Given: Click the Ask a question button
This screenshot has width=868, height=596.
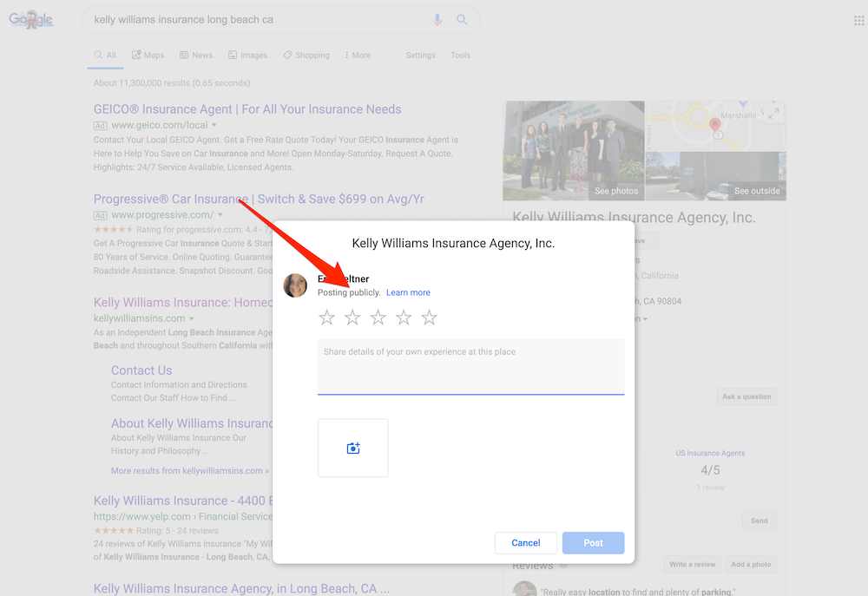Looking at the screenshot, I should tap(746, 396).
